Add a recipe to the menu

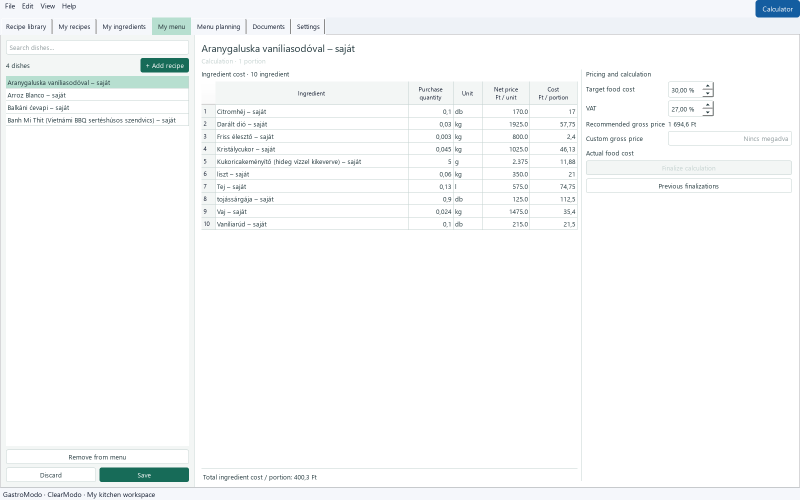point(164,65)
